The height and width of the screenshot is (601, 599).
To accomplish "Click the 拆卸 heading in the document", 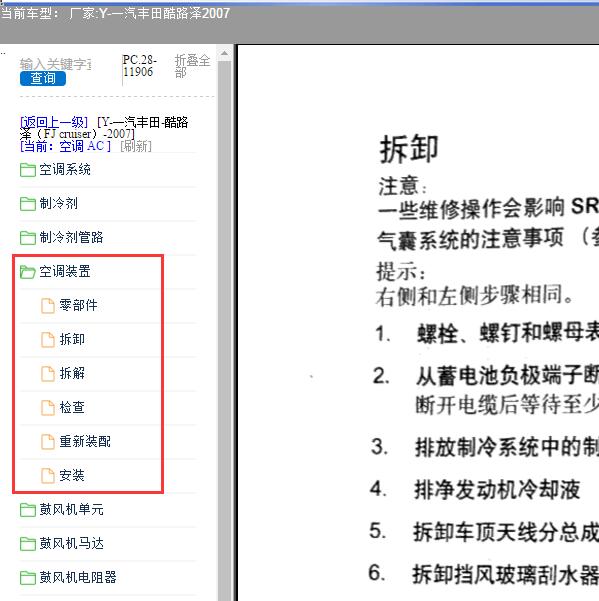I will click(x=409, y=149).
